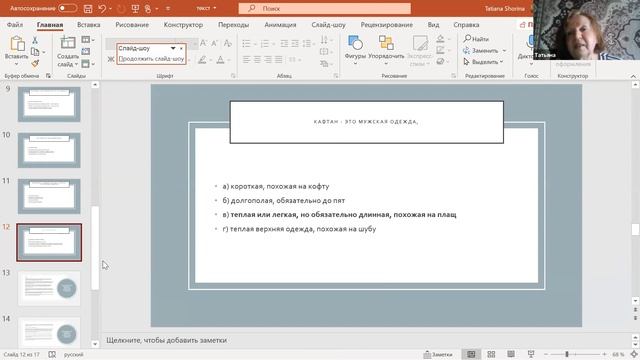Viewport: 640px width, 360px height.
Task: Undo the last action
Action: [x=102, y=8]
